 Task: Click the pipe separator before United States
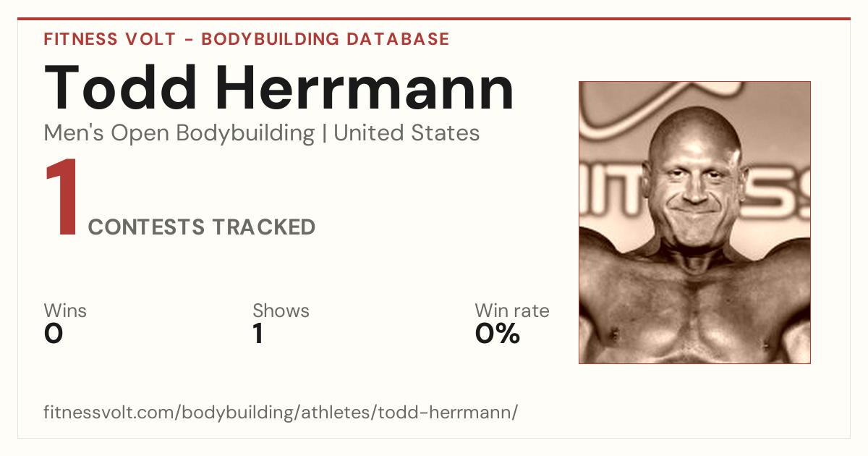click(x=324, y=133)
